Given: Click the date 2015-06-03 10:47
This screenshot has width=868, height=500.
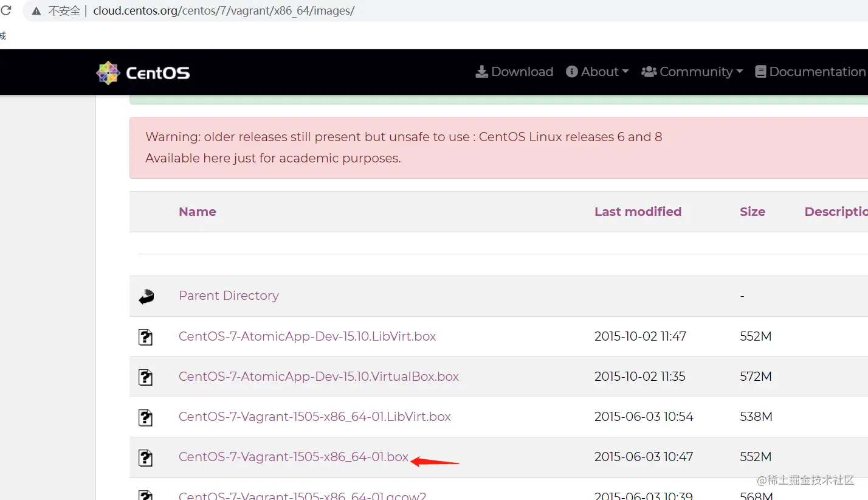Looking at the screenshot, I should point(644,457).
